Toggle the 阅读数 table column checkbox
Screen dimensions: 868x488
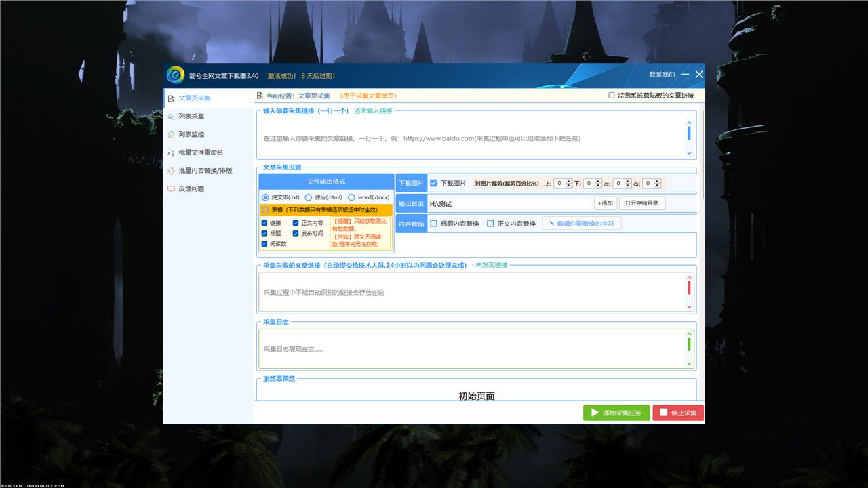264,243
